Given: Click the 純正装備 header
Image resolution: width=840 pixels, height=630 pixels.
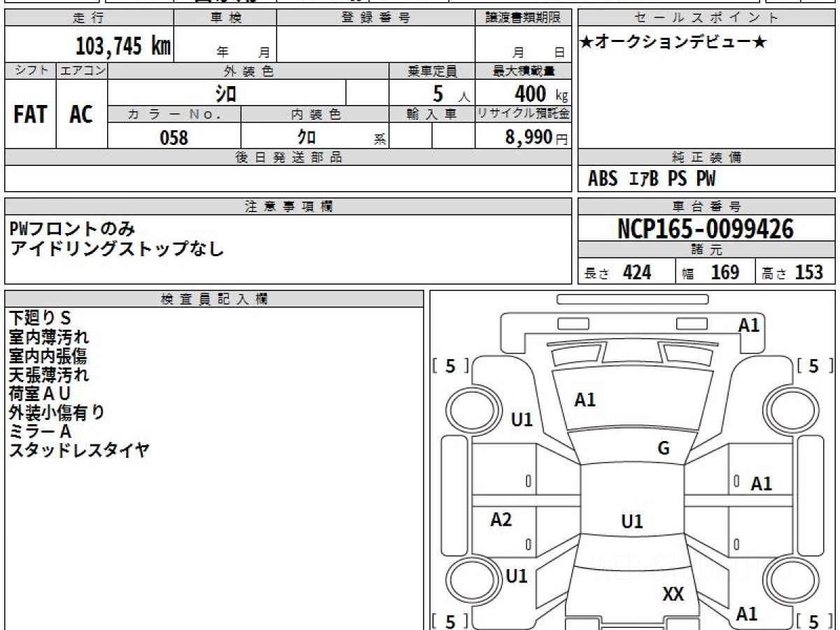Looking at the screenshot, I should click(706, 157).
